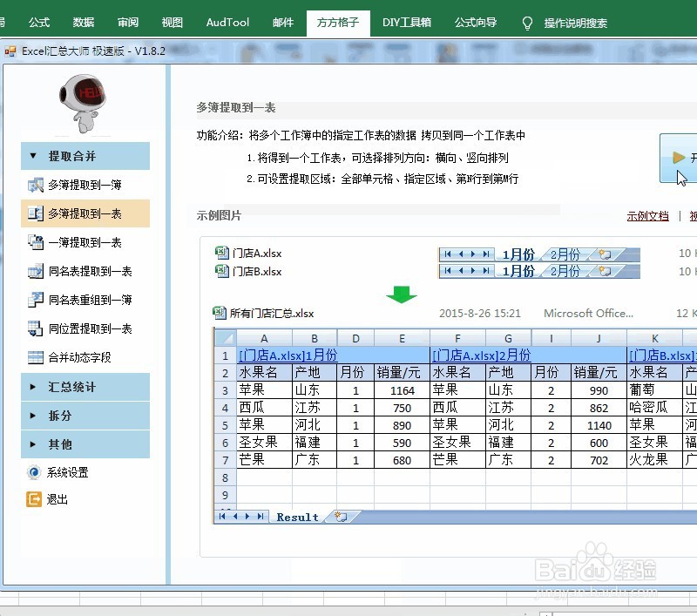Expand the 汇总统计 section

click(x=85, y=387)
